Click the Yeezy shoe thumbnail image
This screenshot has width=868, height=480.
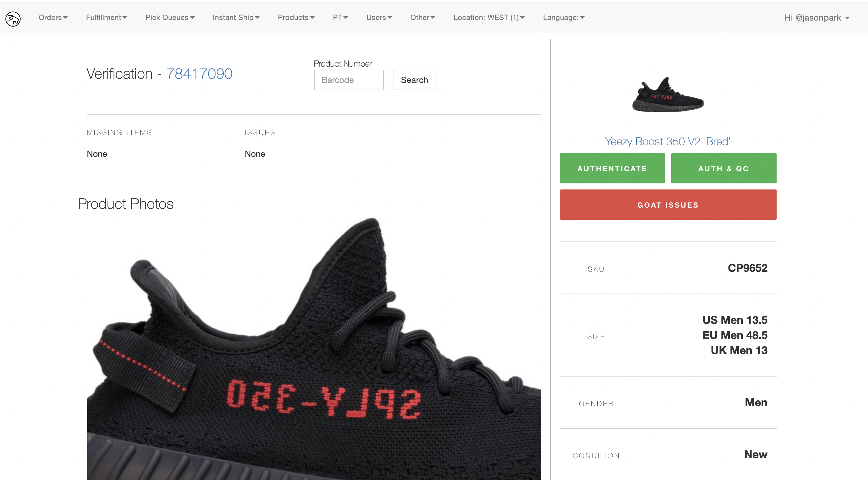[x=668, y=95]
